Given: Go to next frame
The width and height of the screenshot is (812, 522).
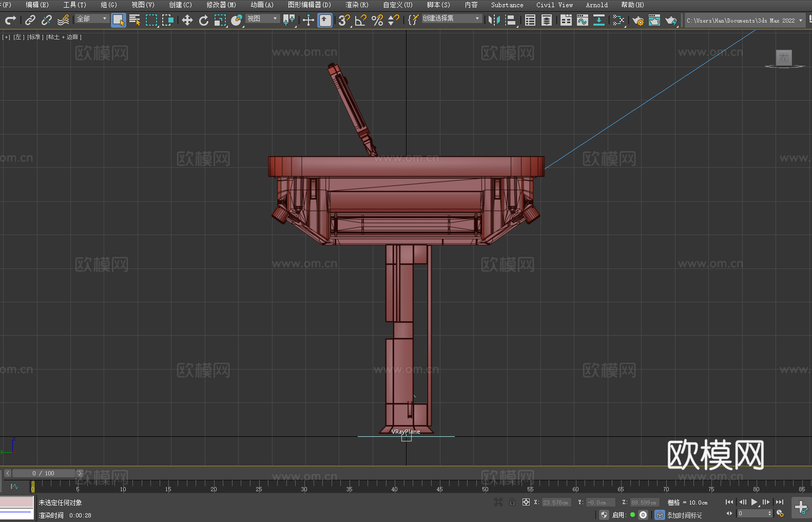Looking at the screenshot, I should [766, 502].
